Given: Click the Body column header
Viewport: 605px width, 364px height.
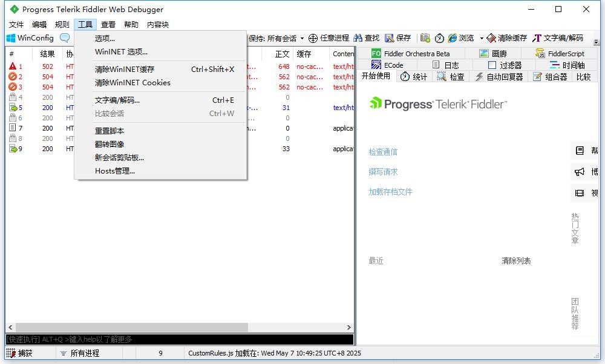Looking at the screenshot, I should pos(277,54).
